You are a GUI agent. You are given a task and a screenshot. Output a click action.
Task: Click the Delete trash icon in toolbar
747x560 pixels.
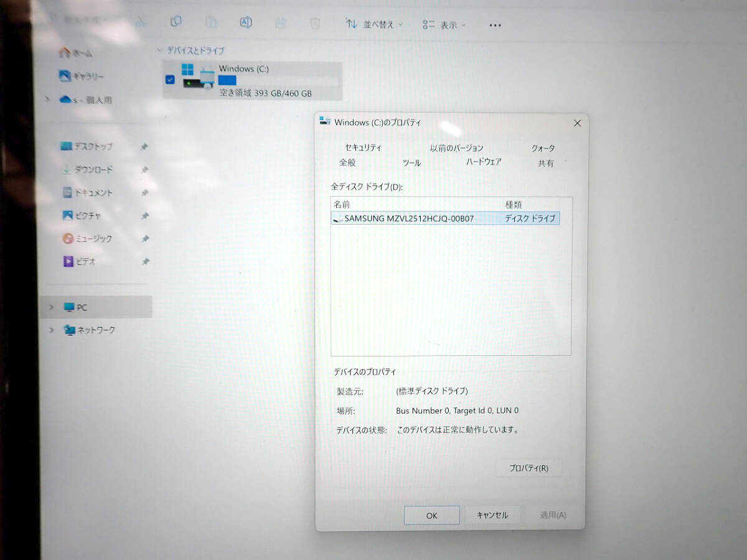point(316,24)
